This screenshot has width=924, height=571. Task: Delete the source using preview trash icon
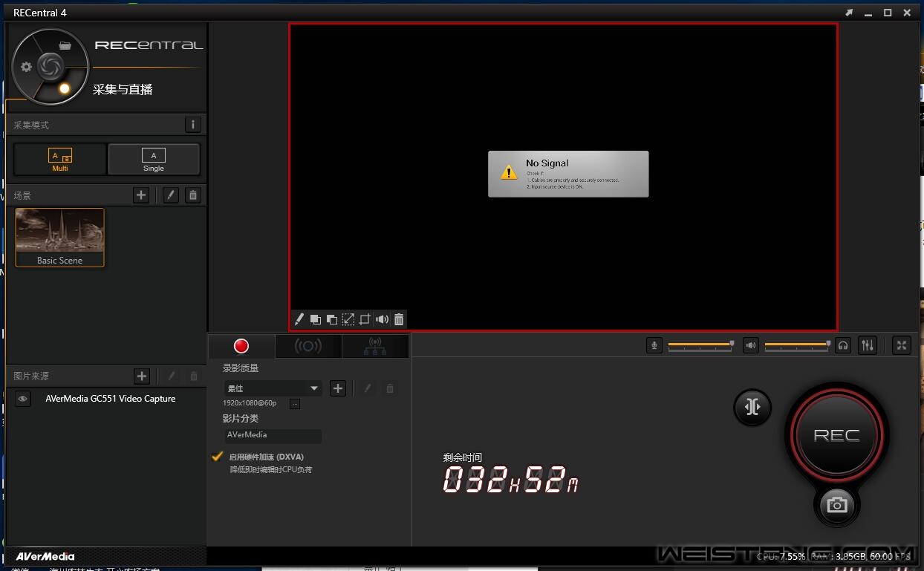399,319
